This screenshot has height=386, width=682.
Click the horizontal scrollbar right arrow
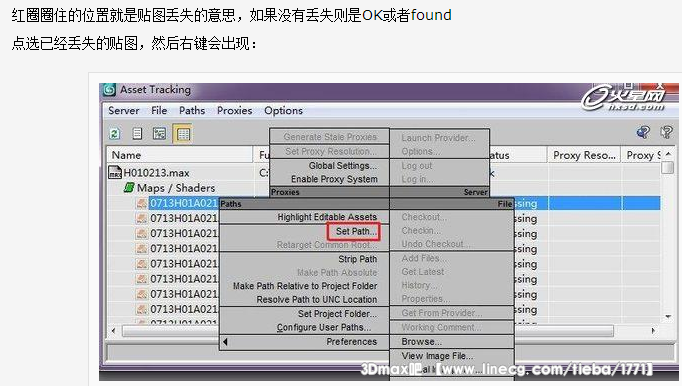point(653,331)
